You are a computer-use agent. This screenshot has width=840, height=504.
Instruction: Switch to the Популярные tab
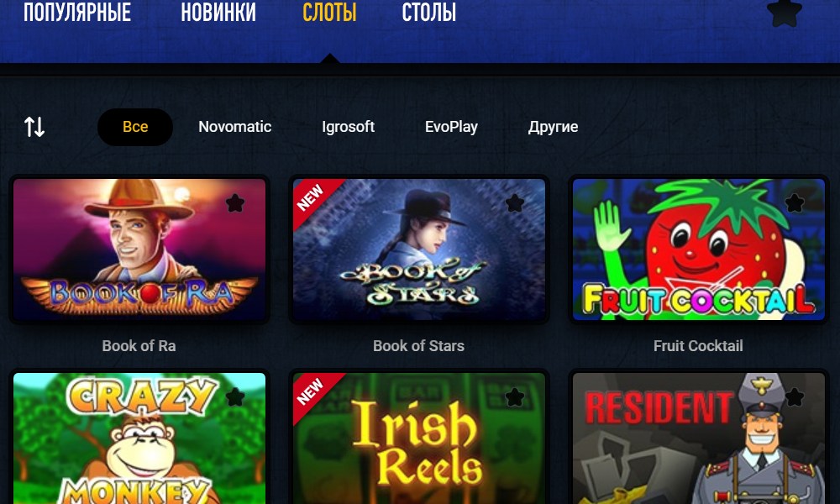click(x=77, y=12)
